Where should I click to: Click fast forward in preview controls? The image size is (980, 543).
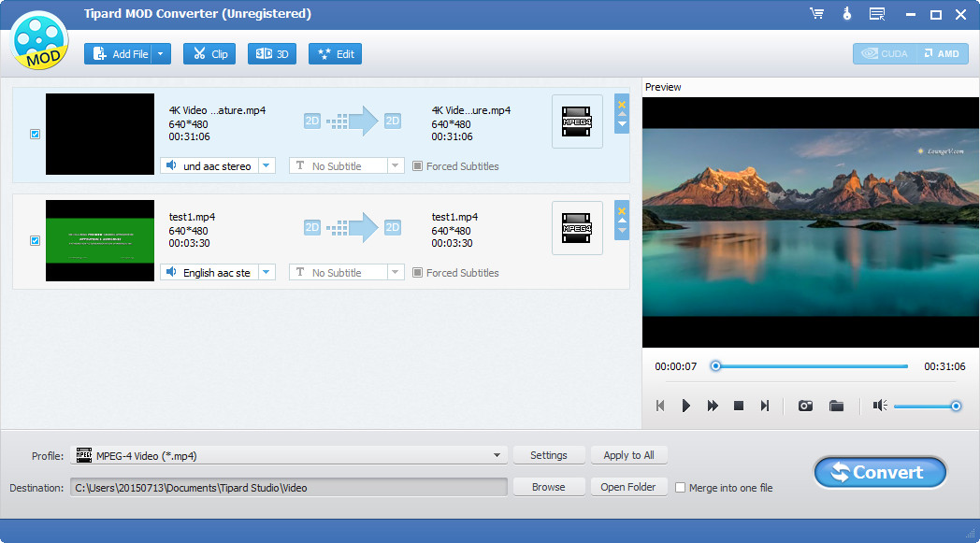coord(713,406)
